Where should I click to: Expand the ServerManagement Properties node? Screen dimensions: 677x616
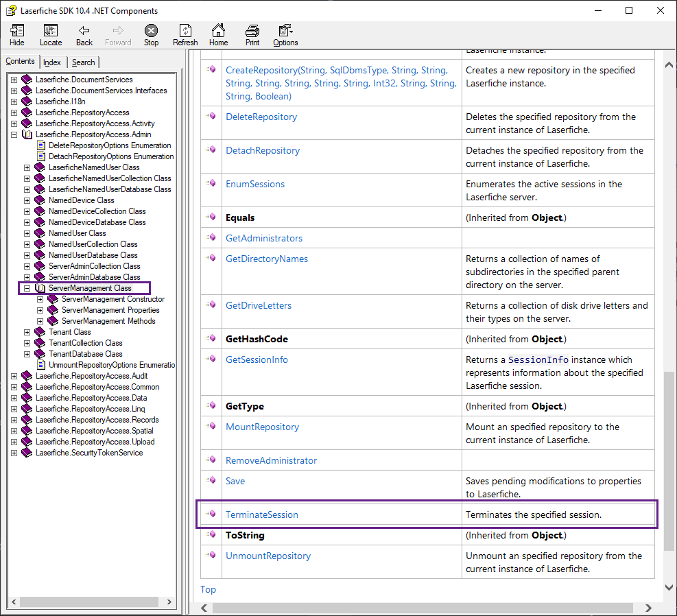(x=40, y=310)
